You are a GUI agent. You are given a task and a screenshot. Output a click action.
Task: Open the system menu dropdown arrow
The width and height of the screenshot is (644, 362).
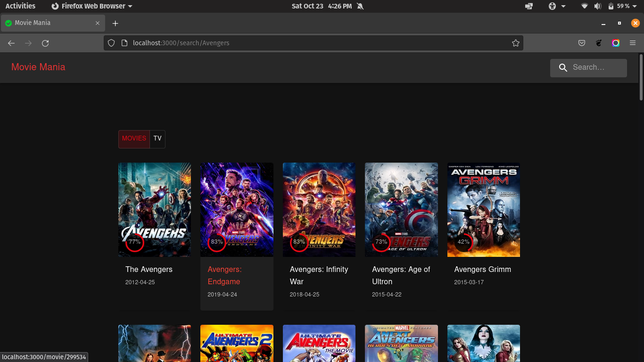pyautogui.click(x=636, y=6)
